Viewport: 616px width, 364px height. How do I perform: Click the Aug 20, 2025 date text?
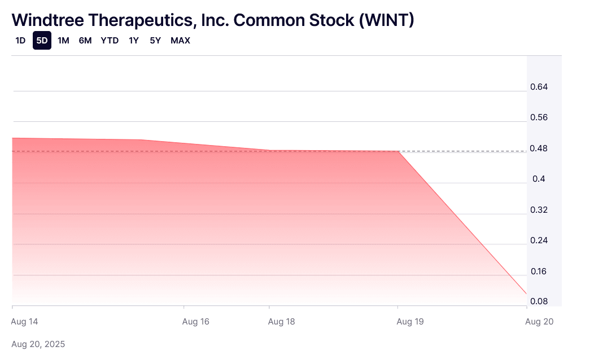click(x=38, y=344)
